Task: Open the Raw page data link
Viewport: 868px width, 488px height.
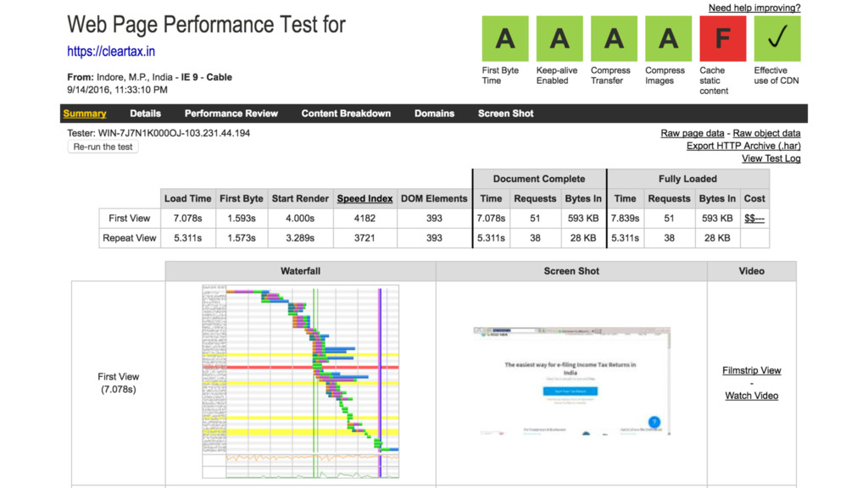Action: [x=692, y=133]
